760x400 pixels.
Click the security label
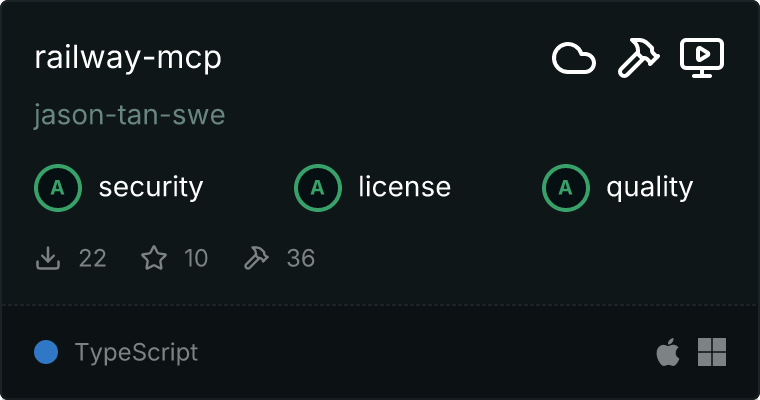tap(151, 188)
